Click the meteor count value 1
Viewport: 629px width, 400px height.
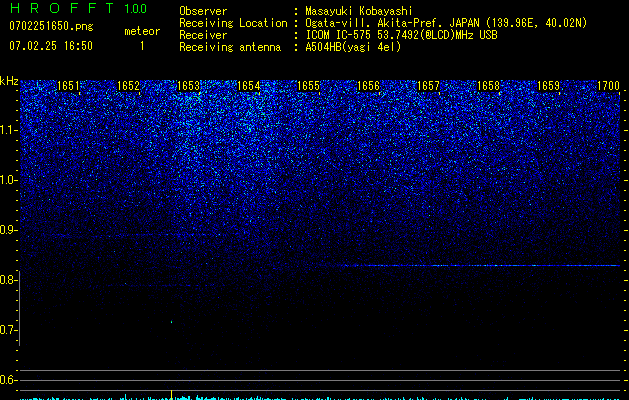(142, 46)
